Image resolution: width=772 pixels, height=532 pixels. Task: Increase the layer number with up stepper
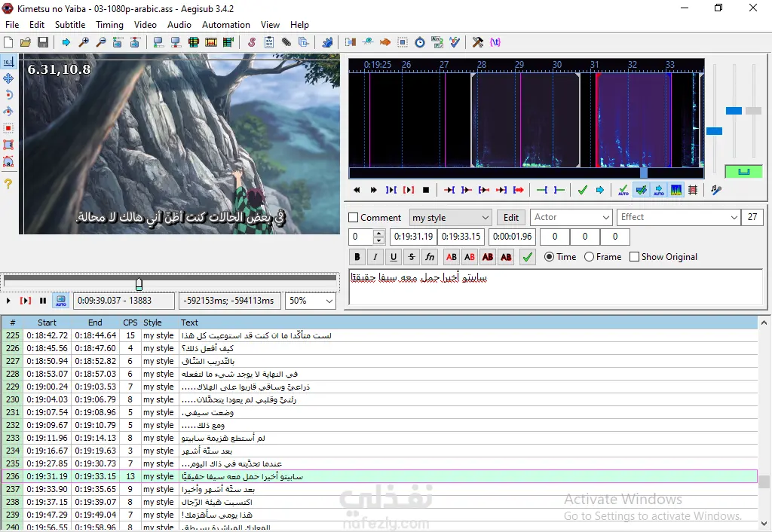[378, 234]
